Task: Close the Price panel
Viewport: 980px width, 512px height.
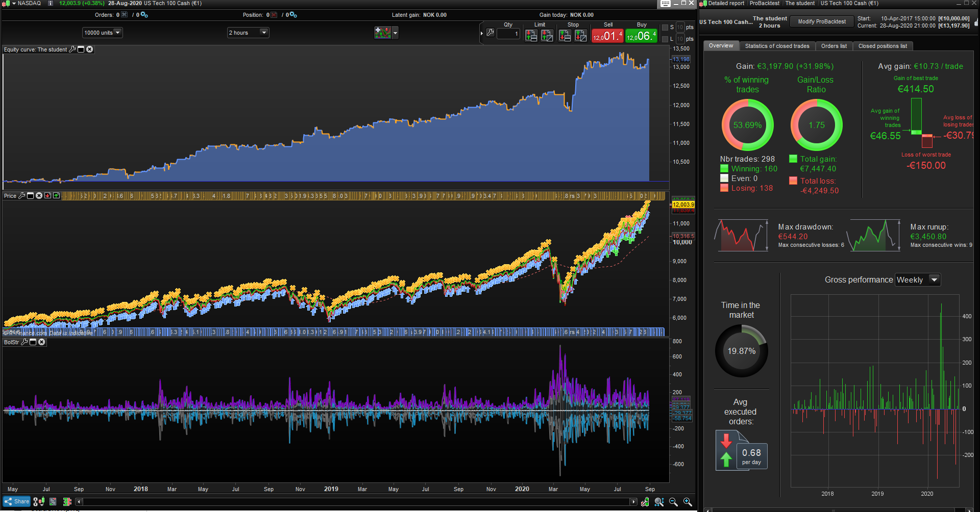Action: coord(39,196)
